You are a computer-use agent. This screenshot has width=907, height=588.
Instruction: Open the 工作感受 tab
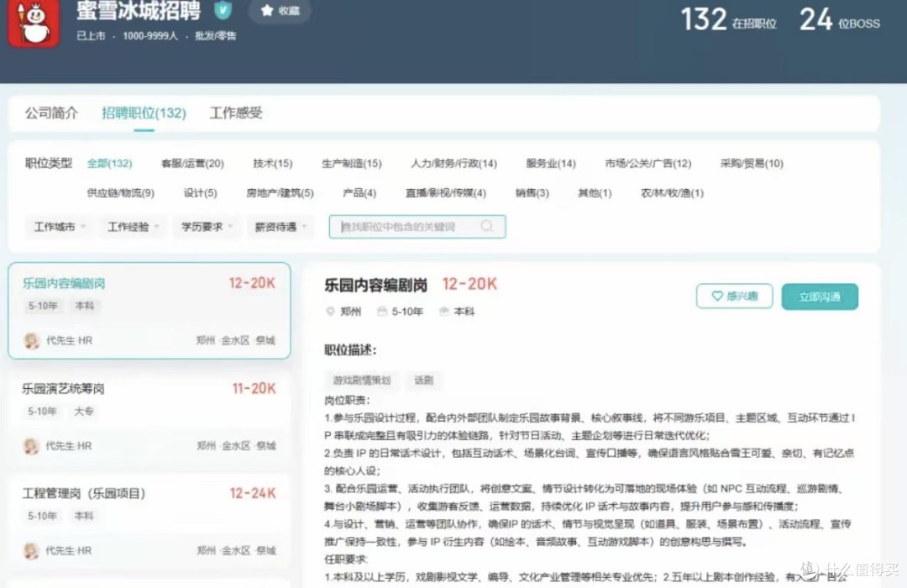point(236,113)
